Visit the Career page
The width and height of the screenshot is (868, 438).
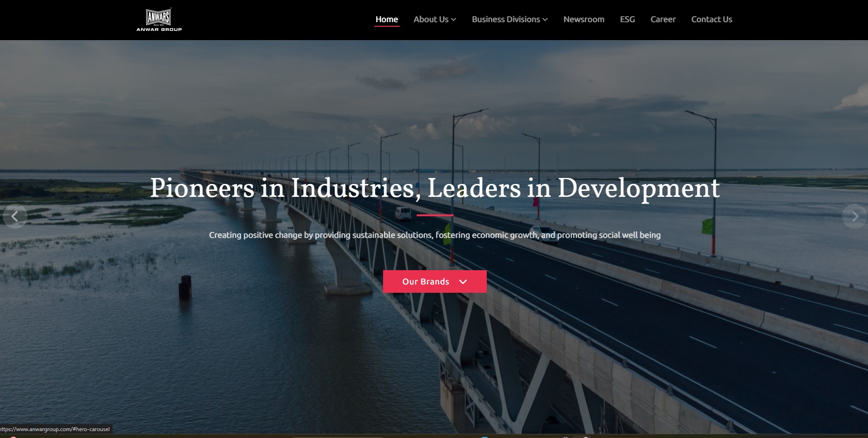663,19
